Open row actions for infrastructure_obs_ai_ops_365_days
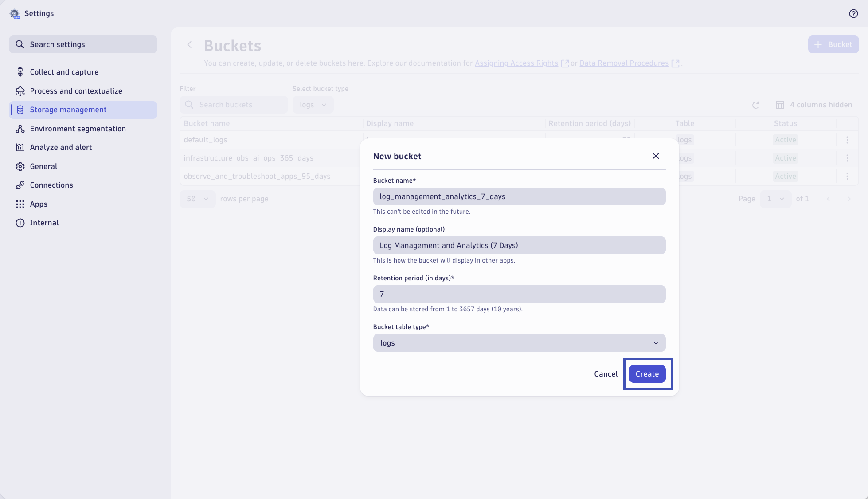 pos(847,158)
